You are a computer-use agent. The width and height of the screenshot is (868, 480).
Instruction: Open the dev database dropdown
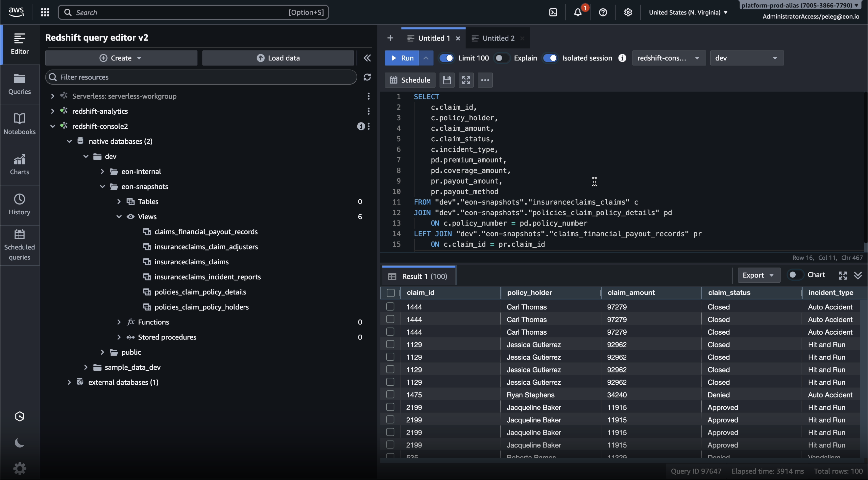pyautogui.click(x=747, y=58)
